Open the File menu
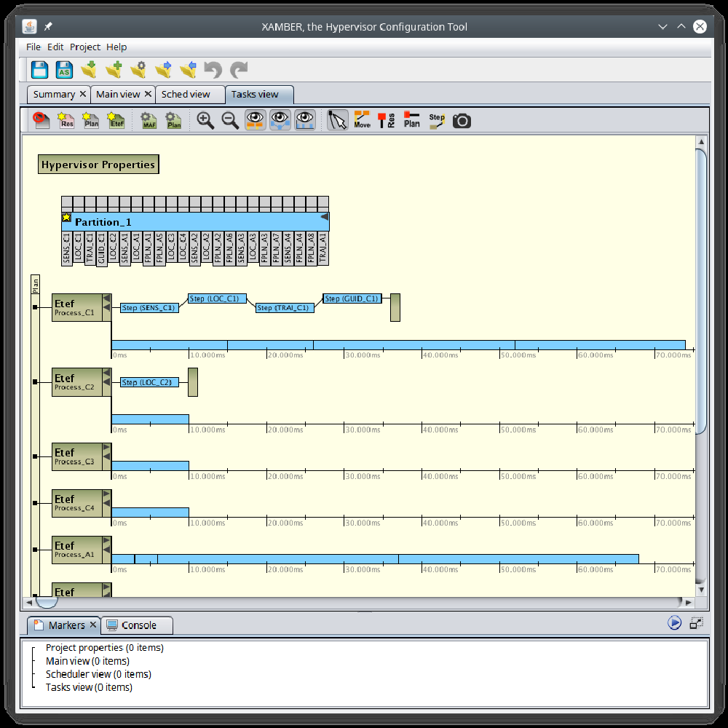Image resolution: width=728 pixels, height=728 pixels. pyautogui.click(x=33, y=47)
